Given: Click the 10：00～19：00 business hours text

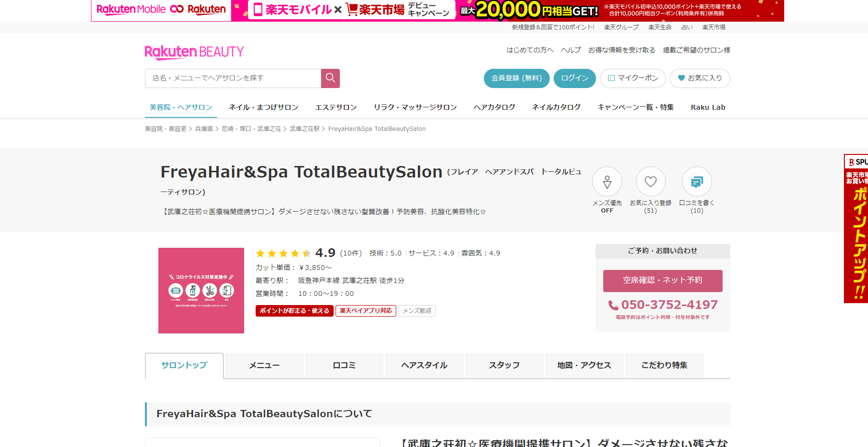Looking at the screenshot, I should click(326, 294).
